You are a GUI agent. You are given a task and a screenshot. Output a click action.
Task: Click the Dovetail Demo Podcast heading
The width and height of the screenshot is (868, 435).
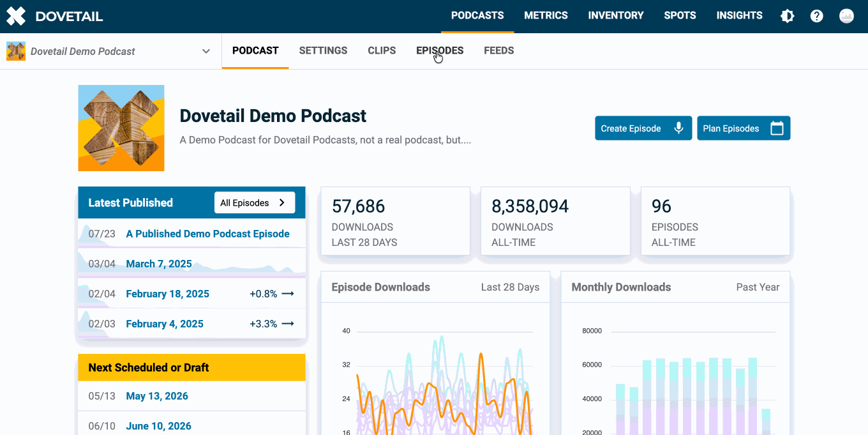click(x=273, y=116)
